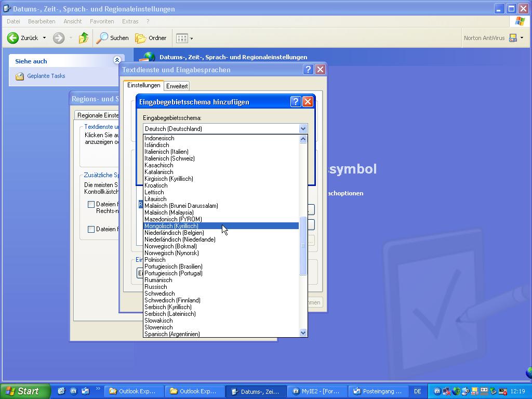Select Russisch in the list

(221, 287)
